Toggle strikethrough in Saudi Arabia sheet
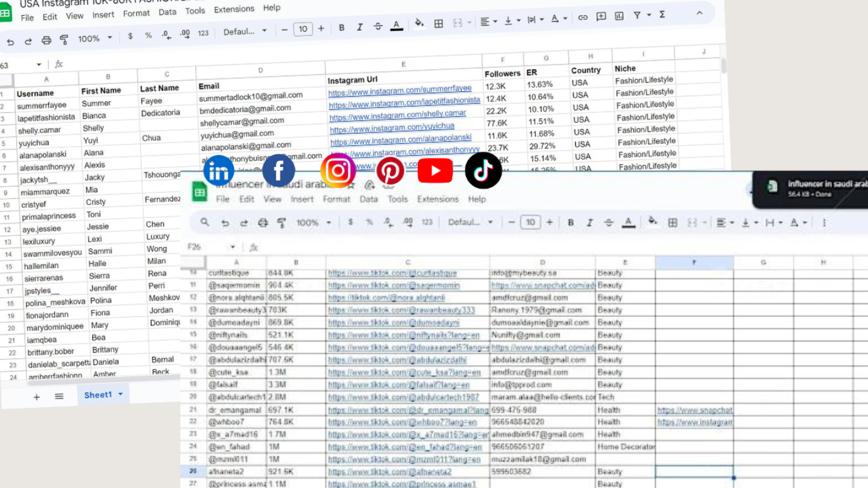868x488 pixels. pyautogui.click(x=609, y=223)
